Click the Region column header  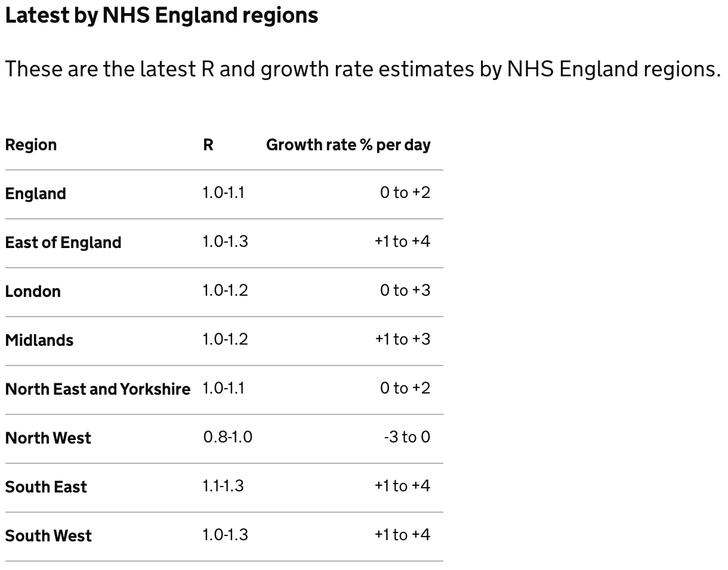pos(31,145)
